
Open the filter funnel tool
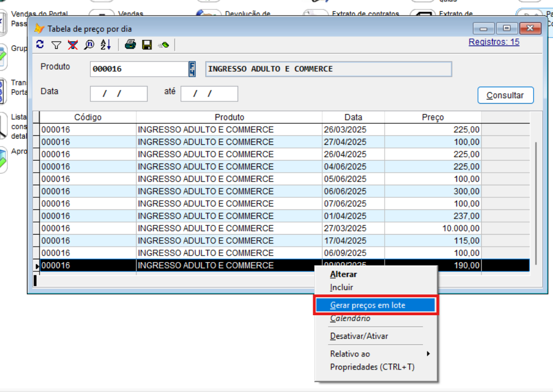(56, 45)
